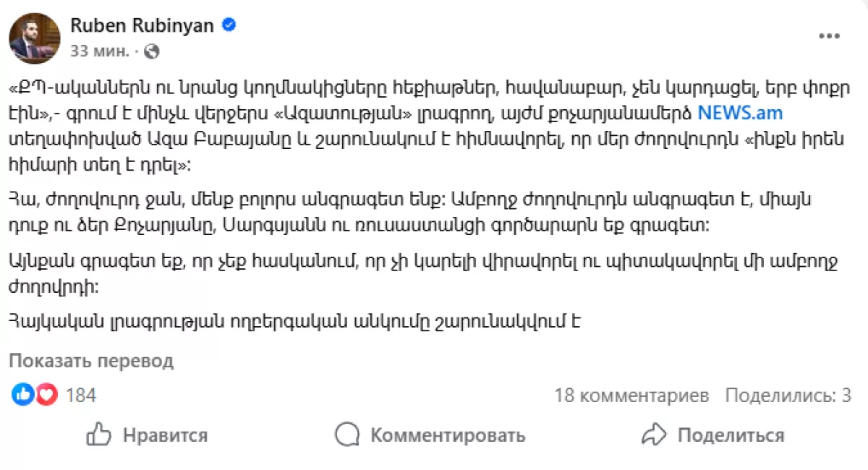Click the red heart reaction icon
The width and height of the screenshot is (868, 470).
click(46, 395)
